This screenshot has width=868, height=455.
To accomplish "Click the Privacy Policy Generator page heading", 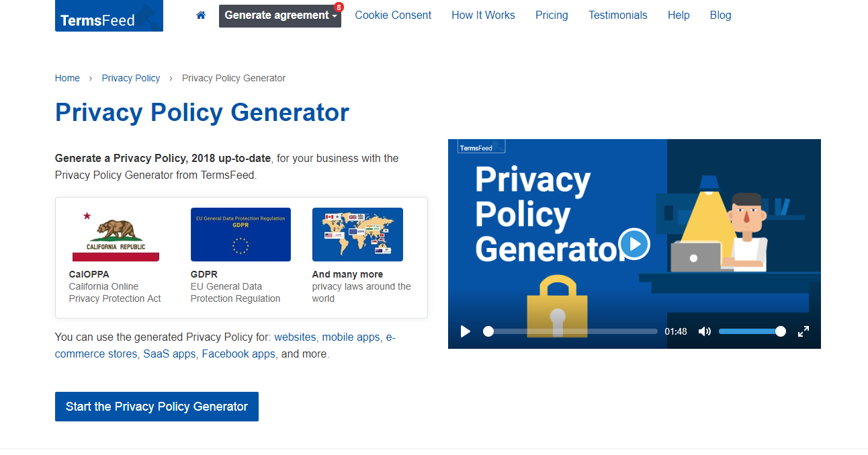I will tap(202, 112).
